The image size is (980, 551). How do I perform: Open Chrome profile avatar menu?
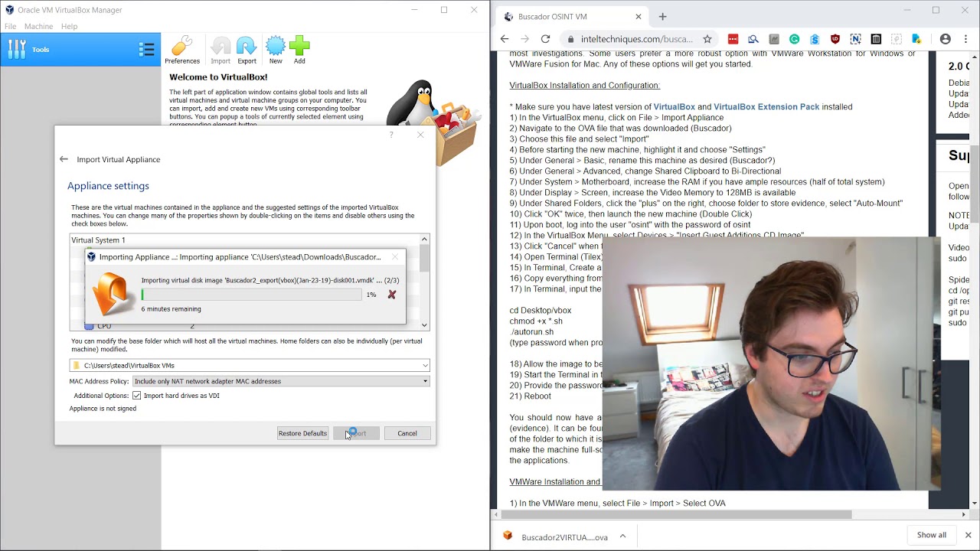pyautogui.click(x=946, y=39)
